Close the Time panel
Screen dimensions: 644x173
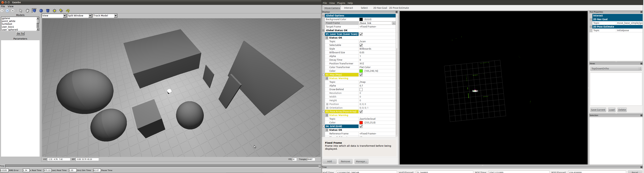pos(641,167)
